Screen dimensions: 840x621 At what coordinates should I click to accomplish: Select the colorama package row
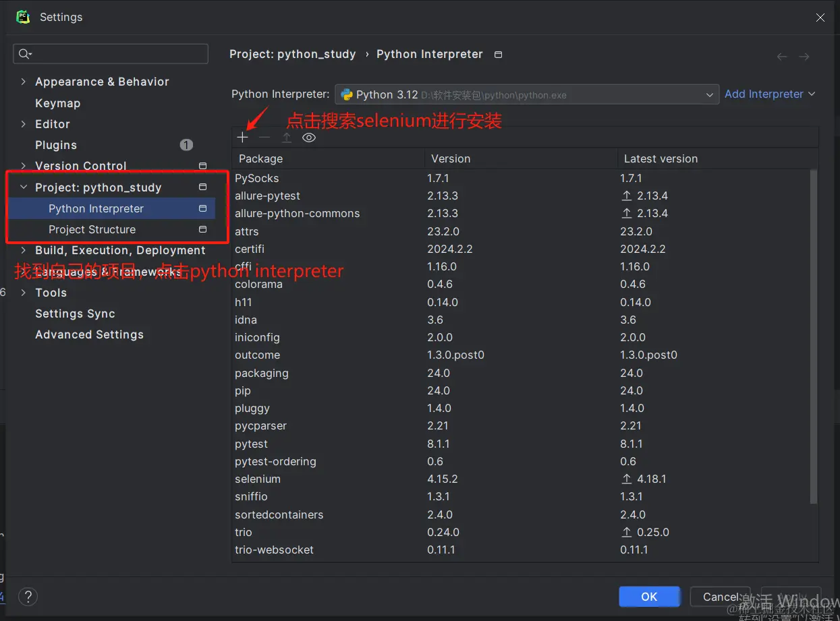click(520, 284)
